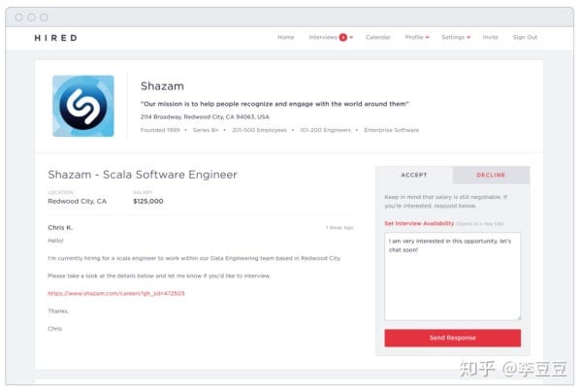Select the ACCEPT tab
582x392 pixels.
(414, 175)
